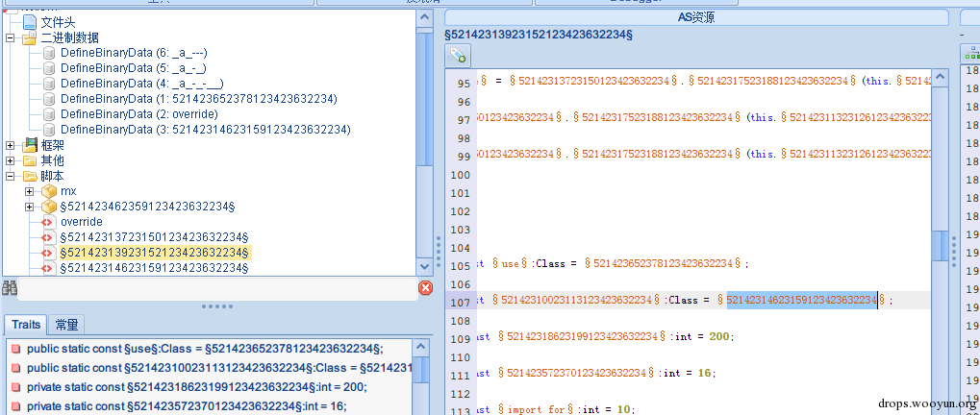This screenshot has width=980, height=415.
Task: Select the override script in tree
Action: tap(81, 222)
